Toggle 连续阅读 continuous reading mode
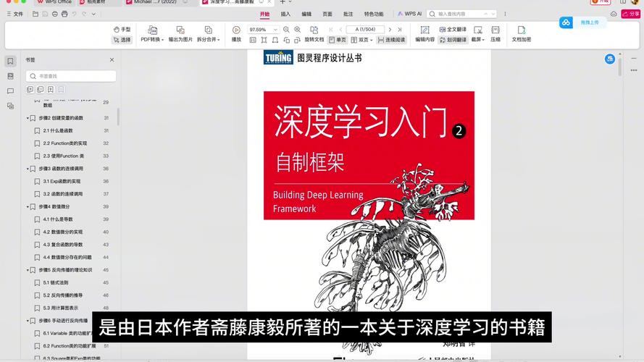This screenshot has width=644, height=362. [x=392, y=40]
